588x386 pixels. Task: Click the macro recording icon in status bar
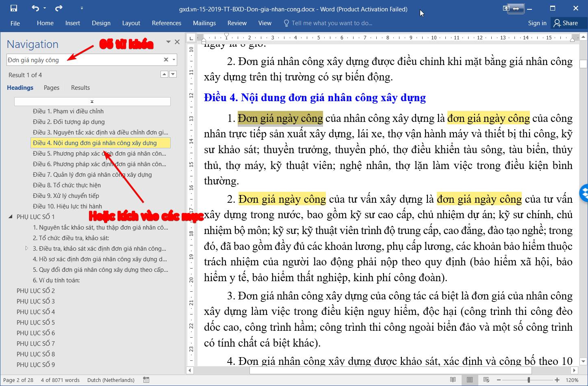tap(146, 380)
